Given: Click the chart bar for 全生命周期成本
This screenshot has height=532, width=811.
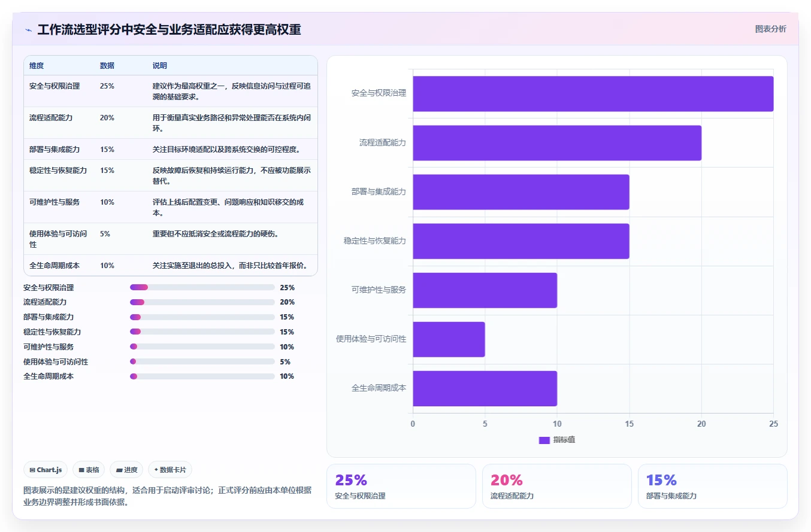Looking at the screenshot, I should tap(485, 388).
